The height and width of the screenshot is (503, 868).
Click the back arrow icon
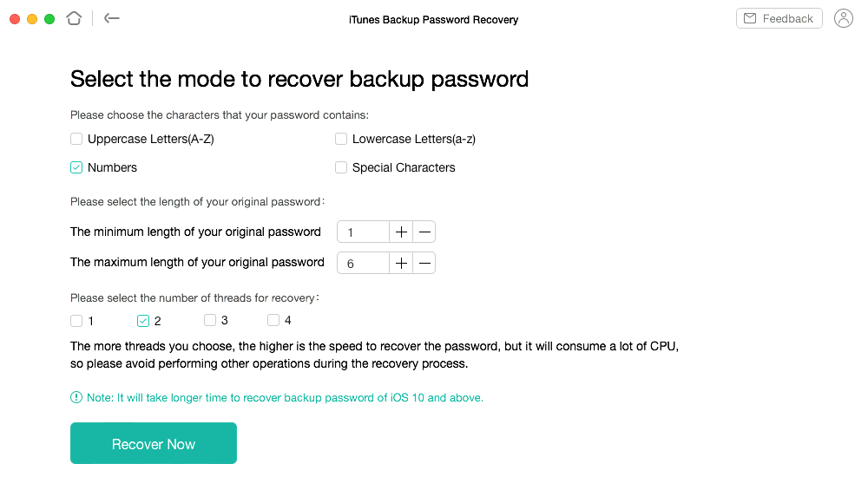(112, 18)
